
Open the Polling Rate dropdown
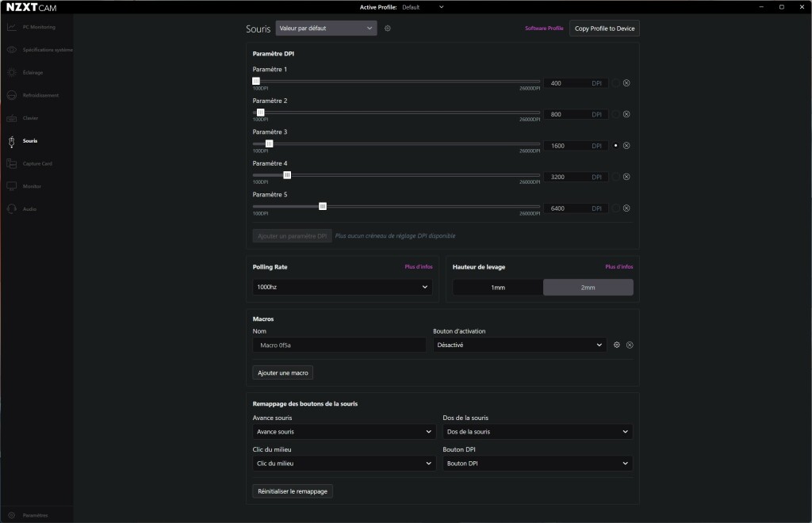pos(342,287)
